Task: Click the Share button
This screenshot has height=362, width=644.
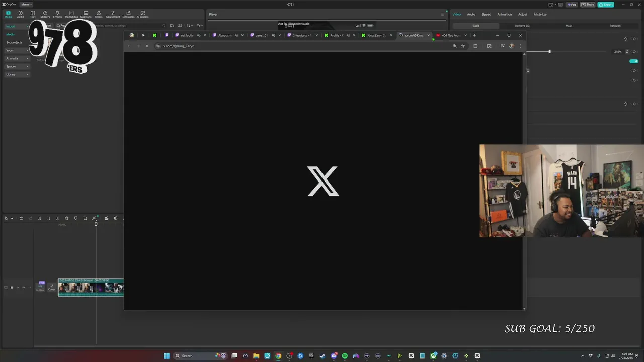Action: [588, 5]
